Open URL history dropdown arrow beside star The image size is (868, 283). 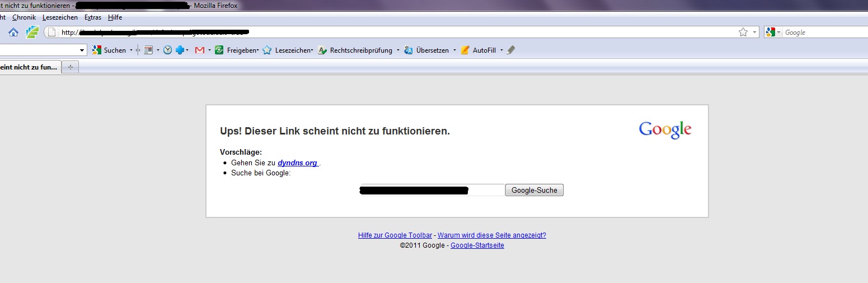click(754, 33)
